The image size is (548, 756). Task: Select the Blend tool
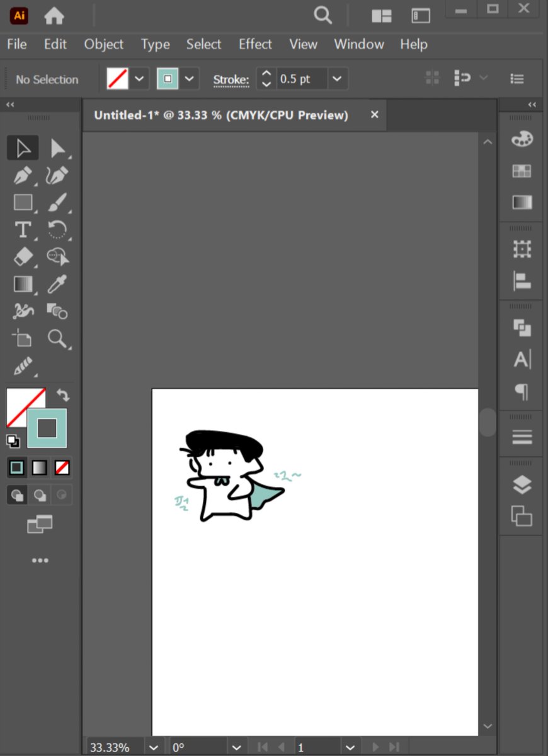coord(57,311)
